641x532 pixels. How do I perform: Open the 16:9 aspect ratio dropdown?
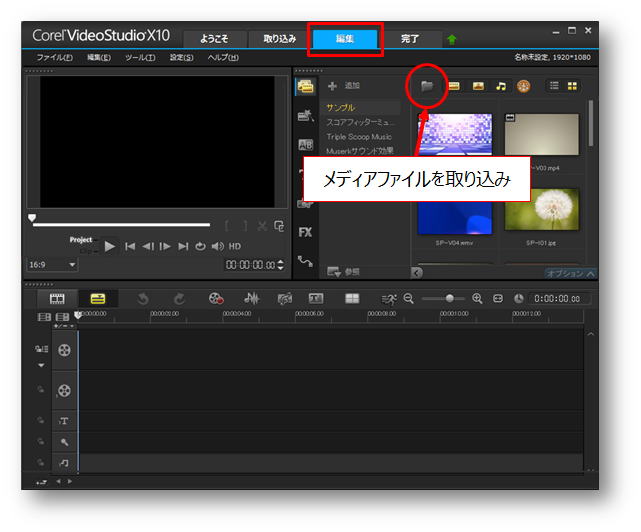coord(52,265)
